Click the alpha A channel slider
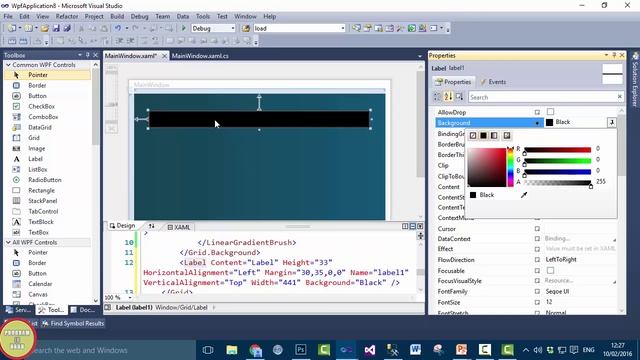This screenshot has width=640, height=360. pyautogui.click(x=558, y=182)
